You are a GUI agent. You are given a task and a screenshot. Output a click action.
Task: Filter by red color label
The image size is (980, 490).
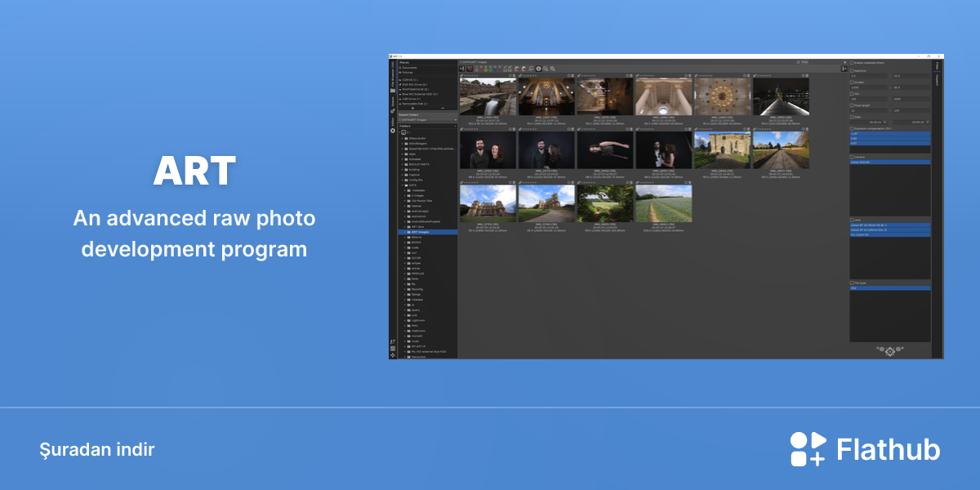point(481,70)
